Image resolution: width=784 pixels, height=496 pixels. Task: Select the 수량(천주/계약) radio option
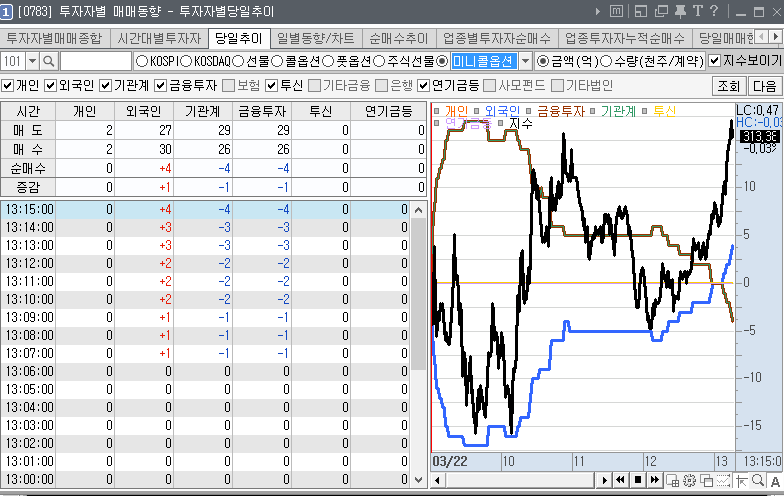tap(605, 61)
